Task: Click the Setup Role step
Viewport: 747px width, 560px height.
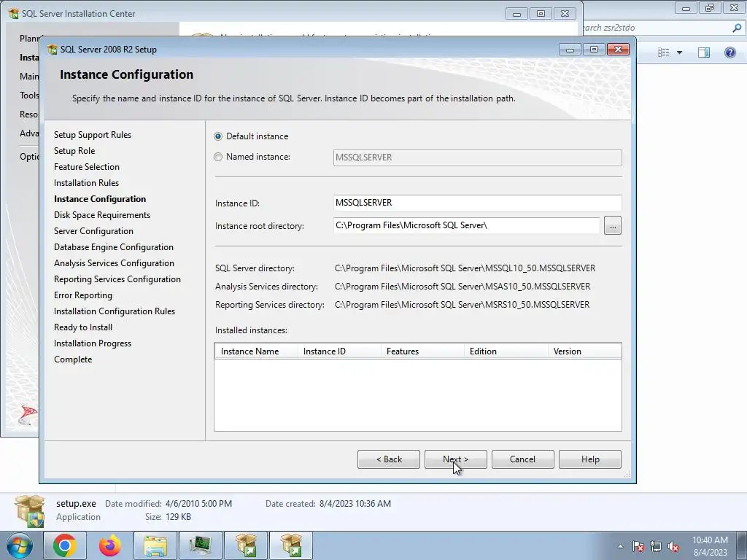Action: [74, 151]
